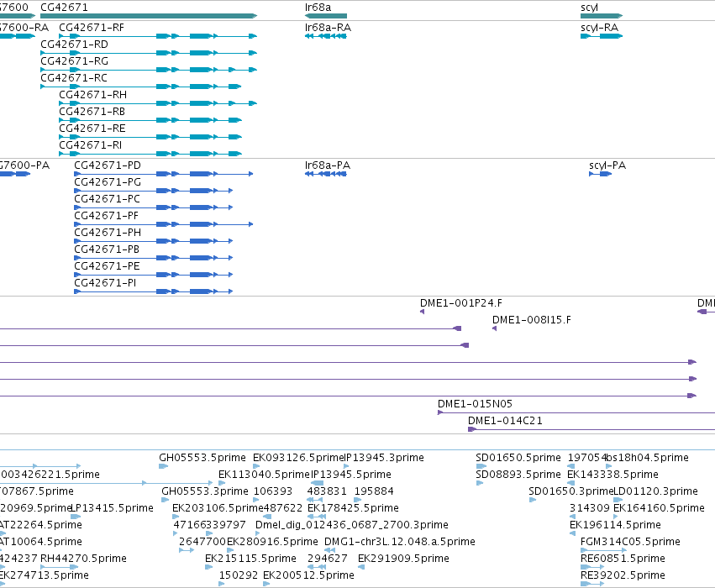The width and height of the screenshot is (715, 588).
Task: Click the EK113040.5prime EST label
Action: click(x=264, y=475)
